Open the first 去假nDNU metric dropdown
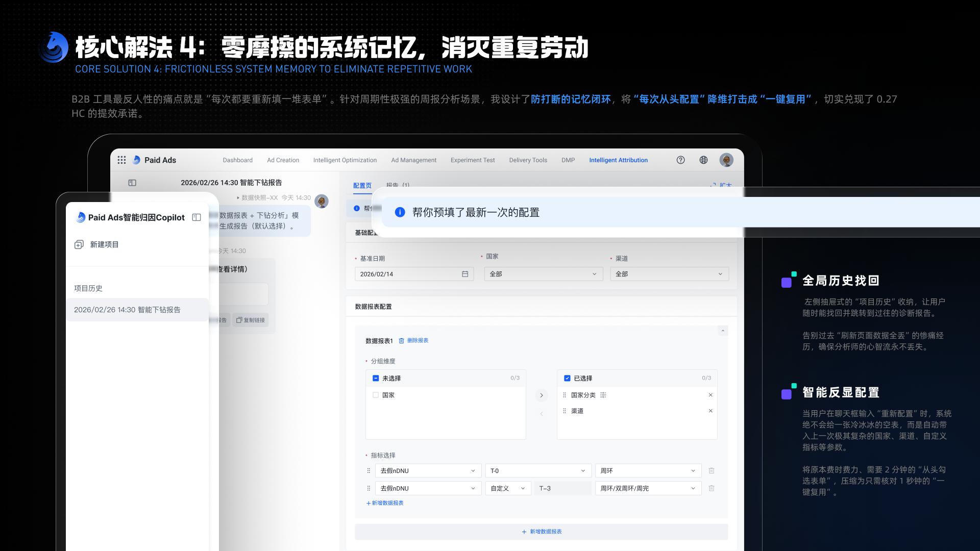The width and height of the screenshot is (980, 551). pyautogui.click(x=428, y=471)
